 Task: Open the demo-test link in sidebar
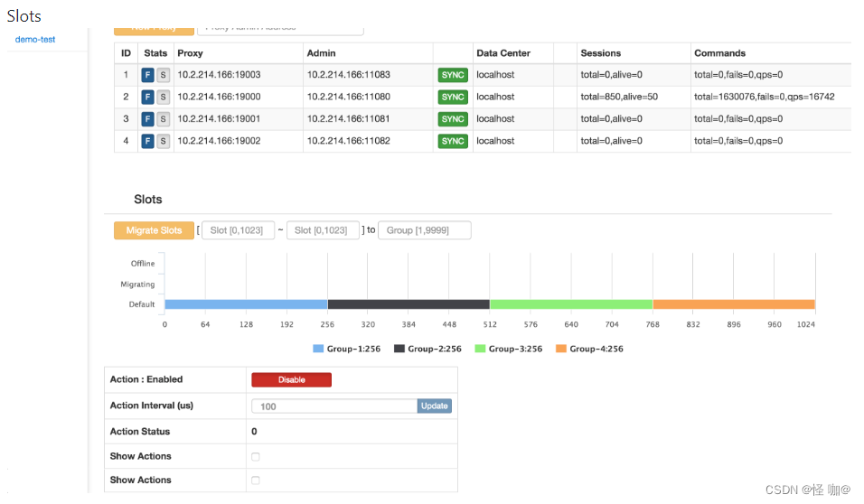click(x=35, y=40)
